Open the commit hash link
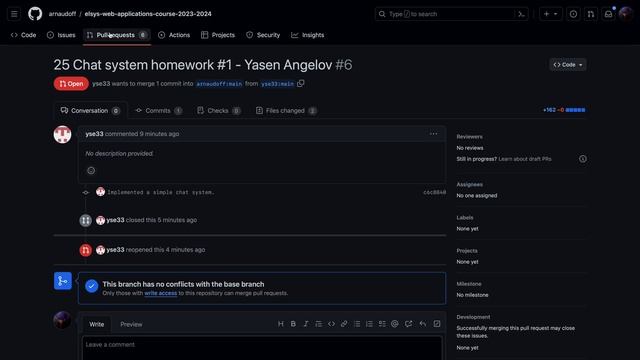Screen dimensions: 640x360 (434, 192)
